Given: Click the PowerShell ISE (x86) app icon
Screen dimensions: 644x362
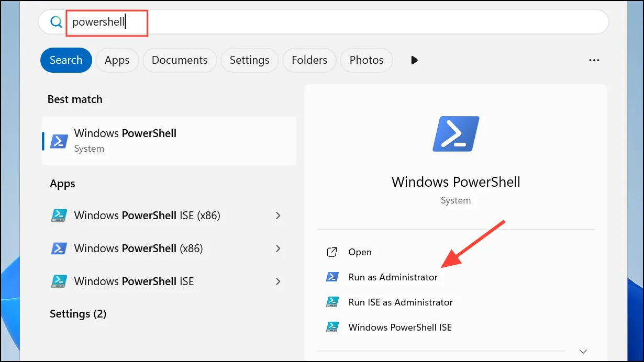Looking at the screenshot, I should (59, 216).
